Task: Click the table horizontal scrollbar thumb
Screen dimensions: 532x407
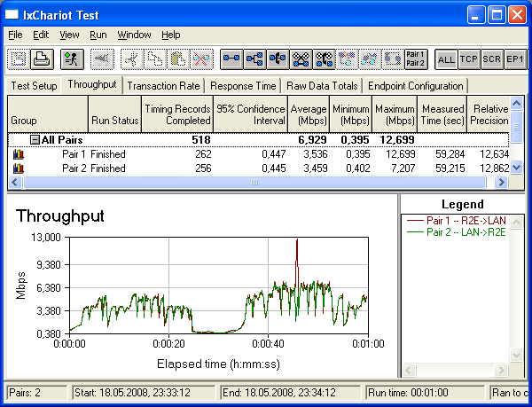Action: click(254, 183)
